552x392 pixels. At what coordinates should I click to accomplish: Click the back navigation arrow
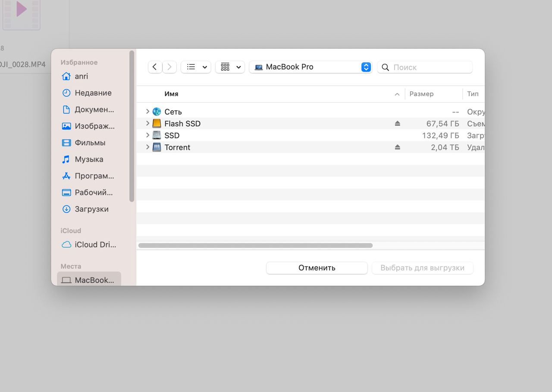click(155, 67)
